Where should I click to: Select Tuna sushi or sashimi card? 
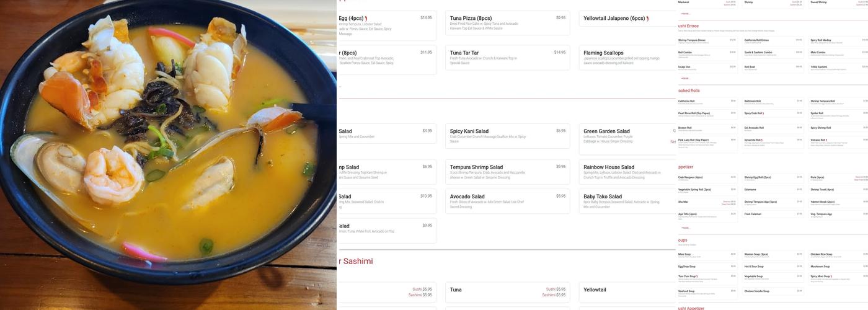[x=507, y=292]
